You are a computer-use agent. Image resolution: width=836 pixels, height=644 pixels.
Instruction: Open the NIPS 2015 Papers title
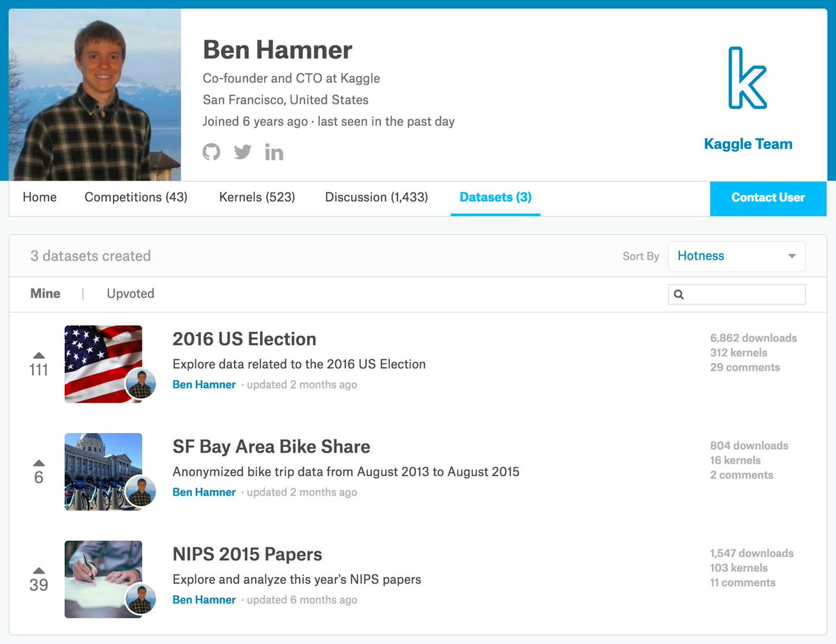coord(247,555)
